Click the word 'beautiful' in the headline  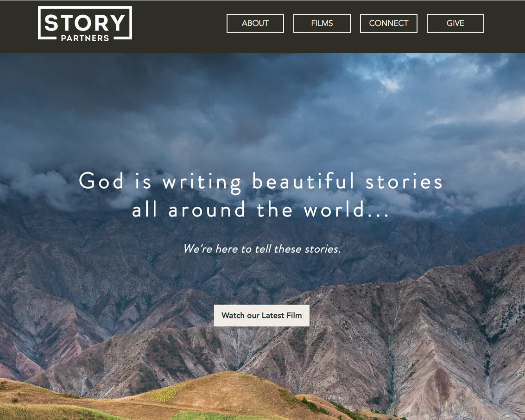[x=303, y=181]
